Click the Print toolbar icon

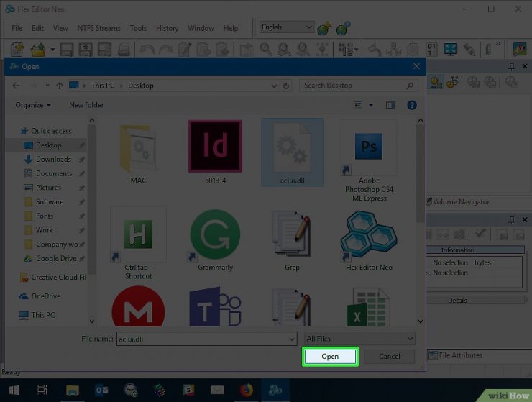124,50
